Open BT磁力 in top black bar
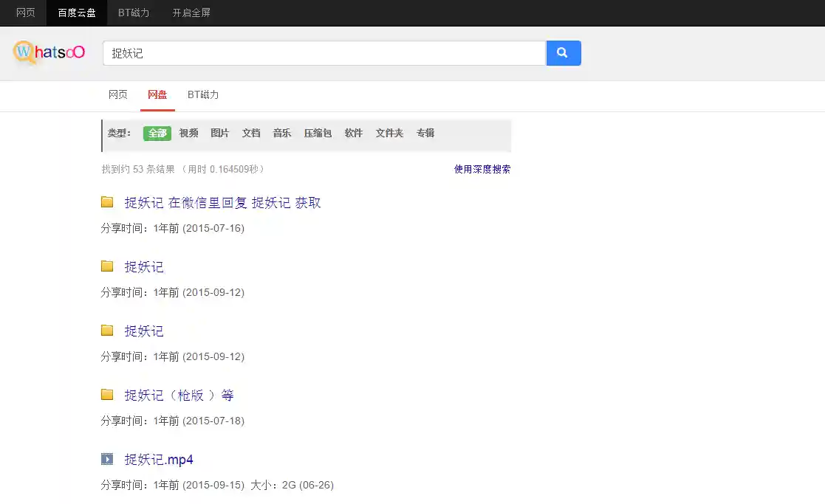This screenshot has height=504, width=825. [x=134, y=13]
